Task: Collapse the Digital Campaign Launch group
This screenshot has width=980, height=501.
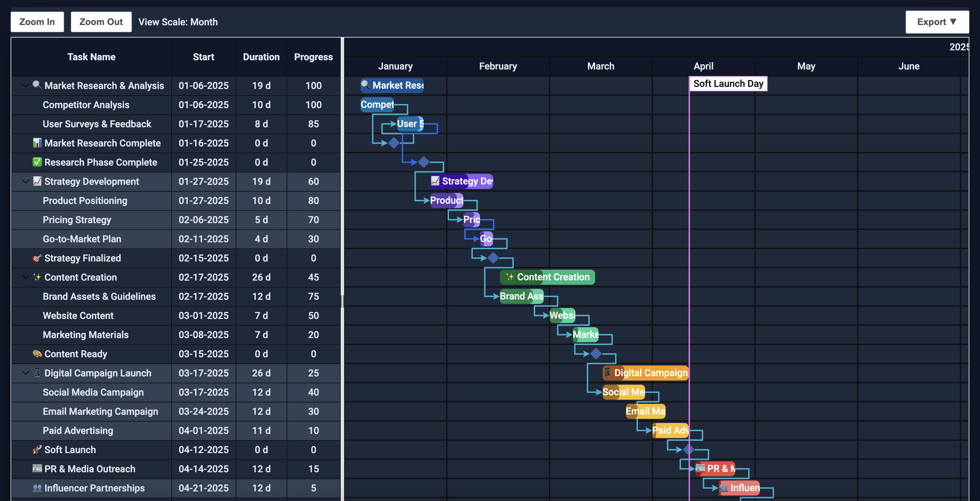Action: pyautogui.click(x=25, y=373)
